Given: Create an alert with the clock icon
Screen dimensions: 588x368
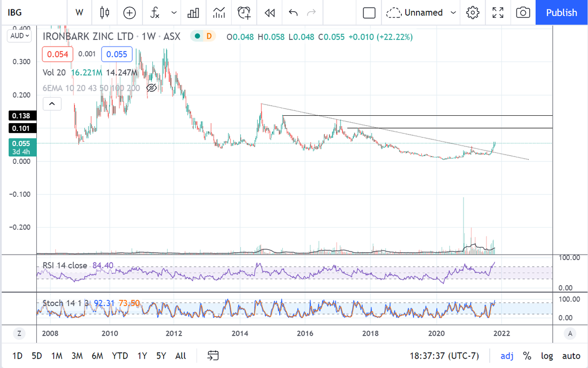Looking at the screenshot, I should pos(244,13).
